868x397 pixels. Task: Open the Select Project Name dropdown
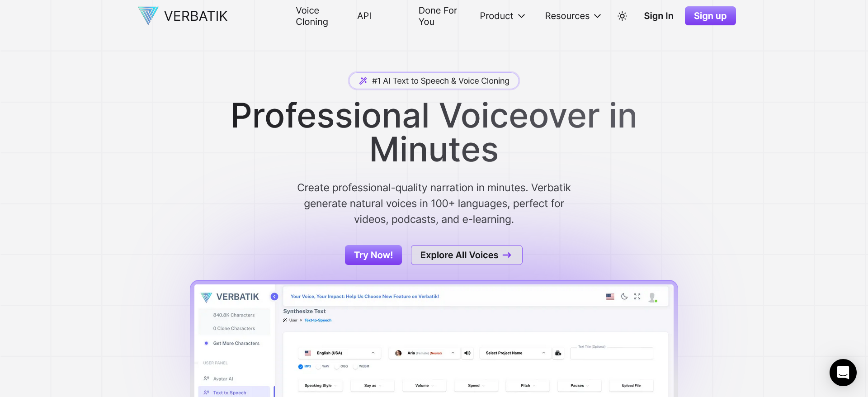click(515, 353)
